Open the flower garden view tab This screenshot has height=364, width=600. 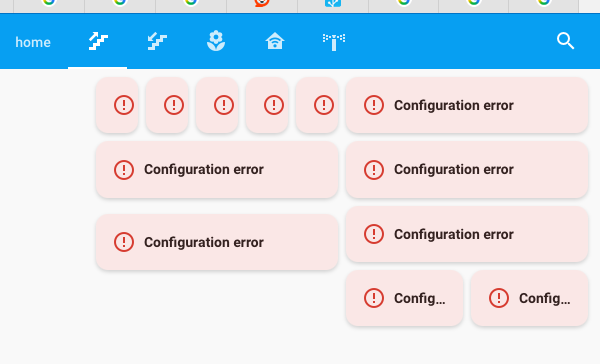coord(216,41)
